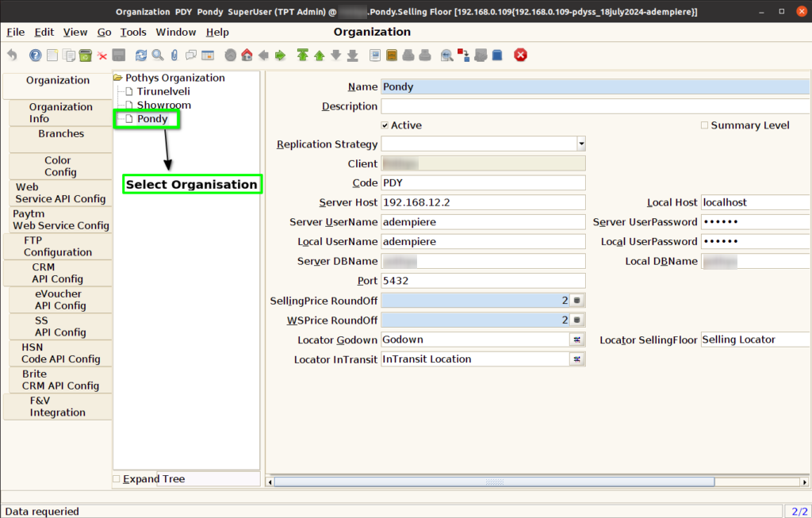Image resolution: width=812 pixels, height=518 pixels.
Task: Click the Save floppy disk icon
Action: [x=119, y=55]
